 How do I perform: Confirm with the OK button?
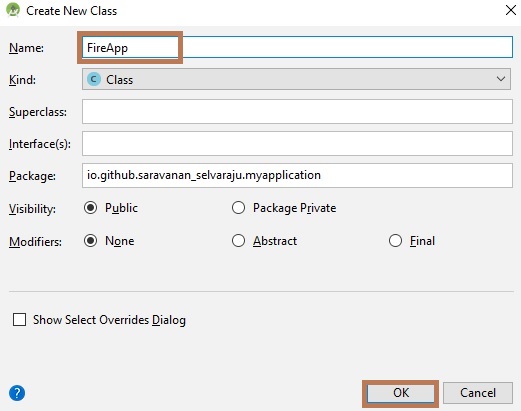point(401,393)
